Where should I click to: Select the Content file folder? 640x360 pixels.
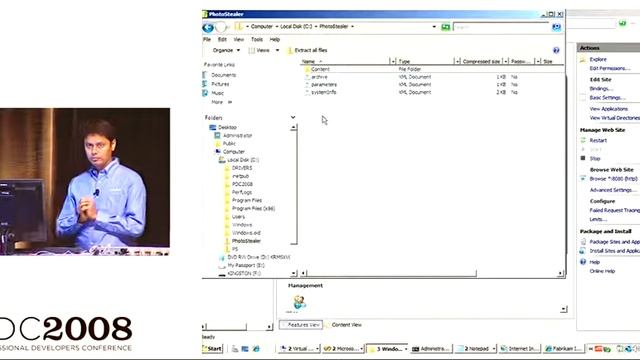(320, 69)
